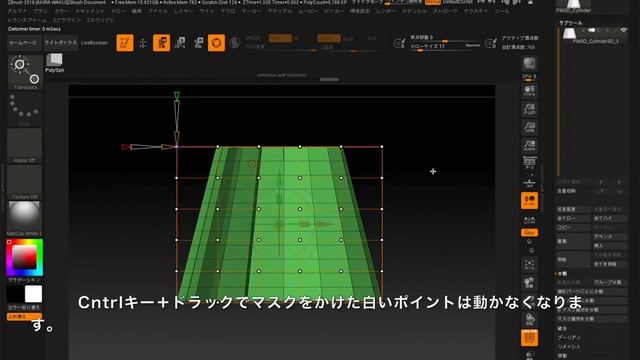This screenshot has height=360, width=640.
Task: Select the Scale mode icon
Action: pyautogui.click(x=180, y=43)
